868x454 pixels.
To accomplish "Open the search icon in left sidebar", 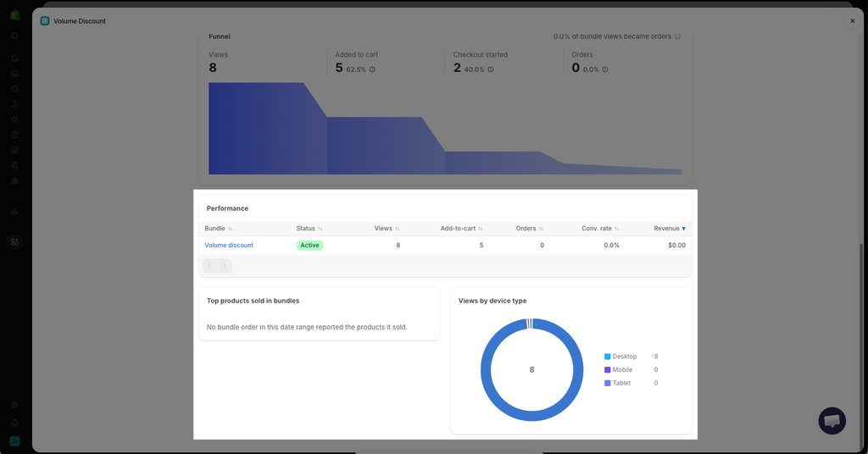I will (15, 36).
